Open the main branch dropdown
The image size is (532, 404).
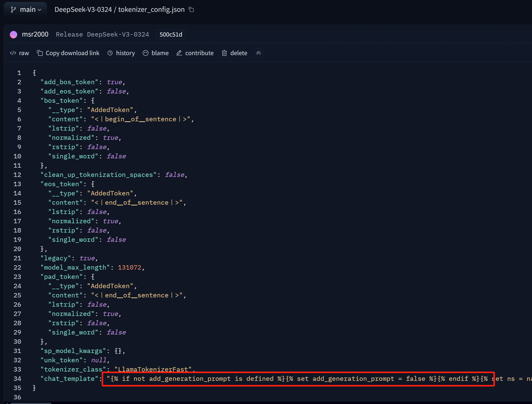click(25, 10)
